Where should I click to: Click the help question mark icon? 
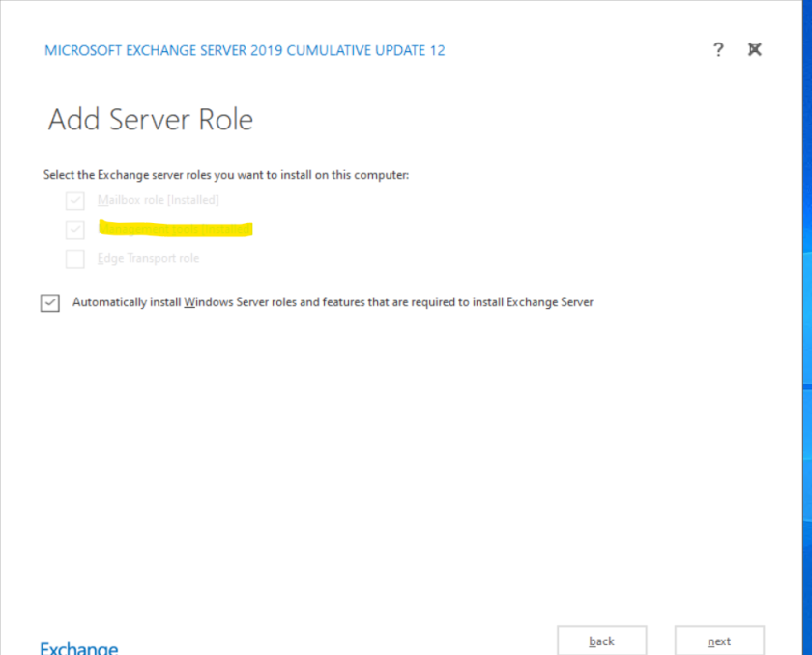(x=718, y=50)
